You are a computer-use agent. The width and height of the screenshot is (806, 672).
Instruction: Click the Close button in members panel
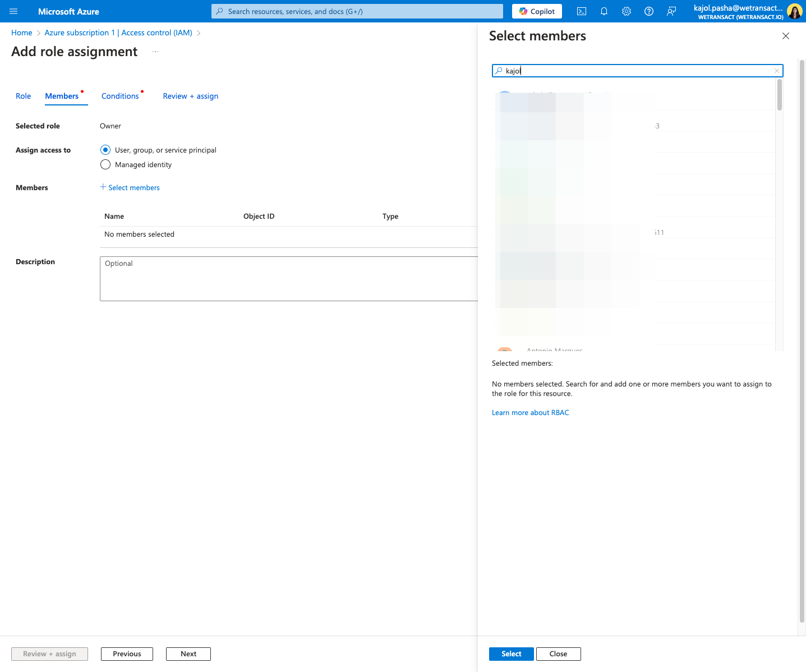pyautogui.click(x=559, y=654)
